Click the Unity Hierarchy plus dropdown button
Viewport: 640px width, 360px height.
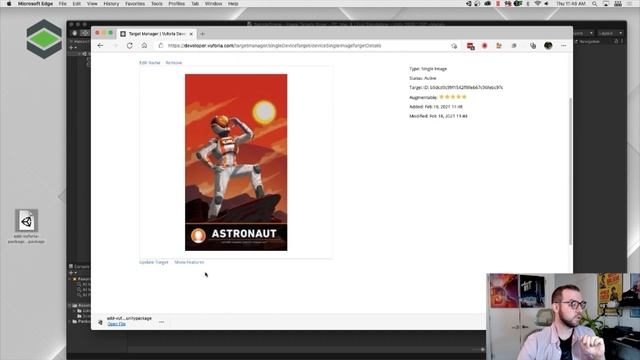point(73,48)
